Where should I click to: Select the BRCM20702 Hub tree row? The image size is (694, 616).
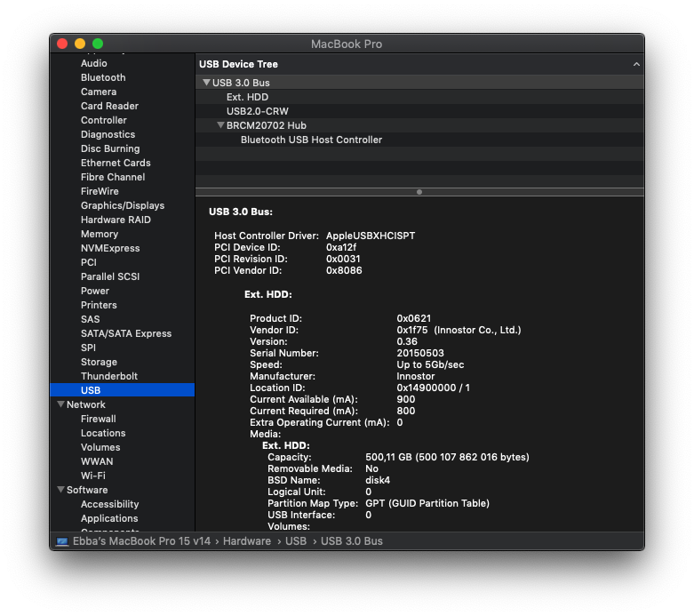click(419, 125)
